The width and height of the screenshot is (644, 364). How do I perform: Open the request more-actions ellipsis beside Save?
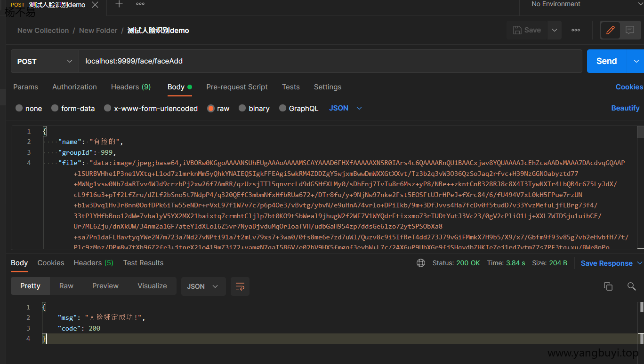coord(576,30)
